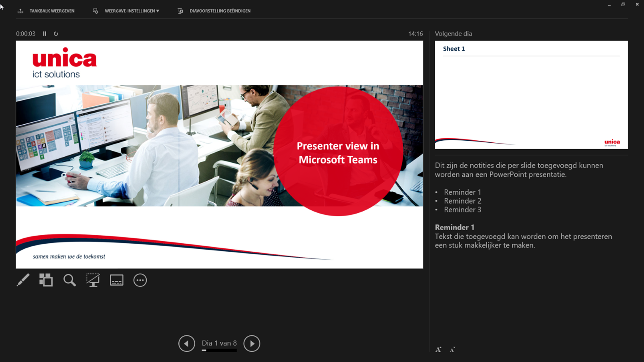Click the bold Reminder 1 heading in notes

[455, 227]
